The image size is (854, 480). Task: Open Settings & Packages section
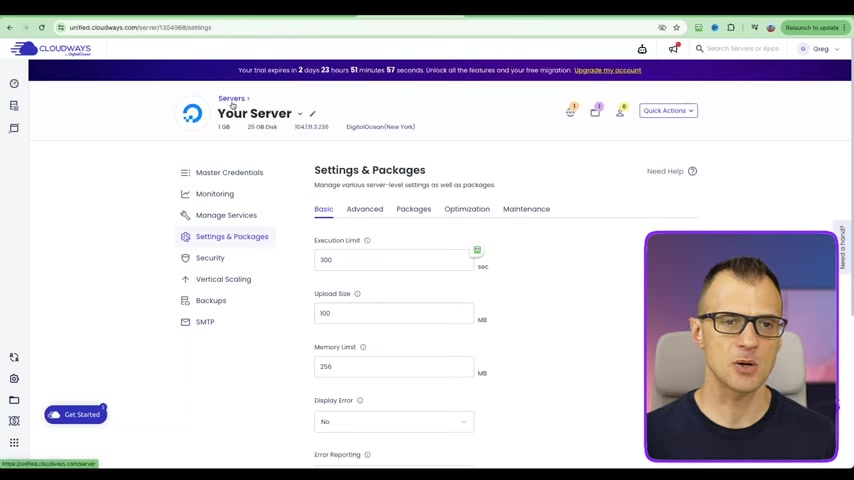[x=225, y=236]
